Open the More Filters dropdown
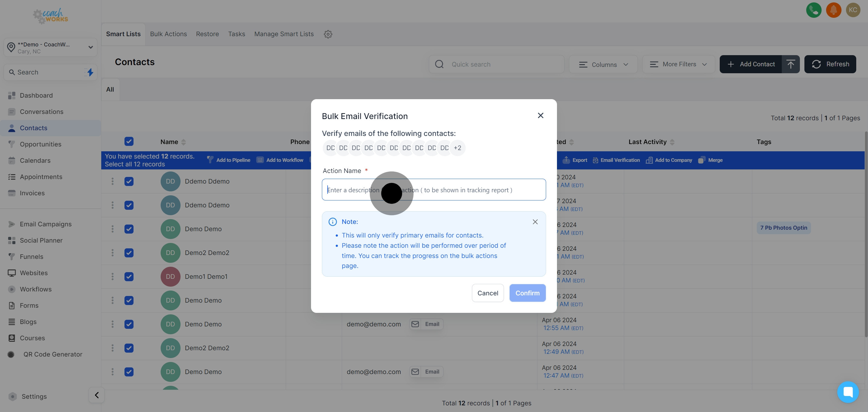 tap(678, 64)
